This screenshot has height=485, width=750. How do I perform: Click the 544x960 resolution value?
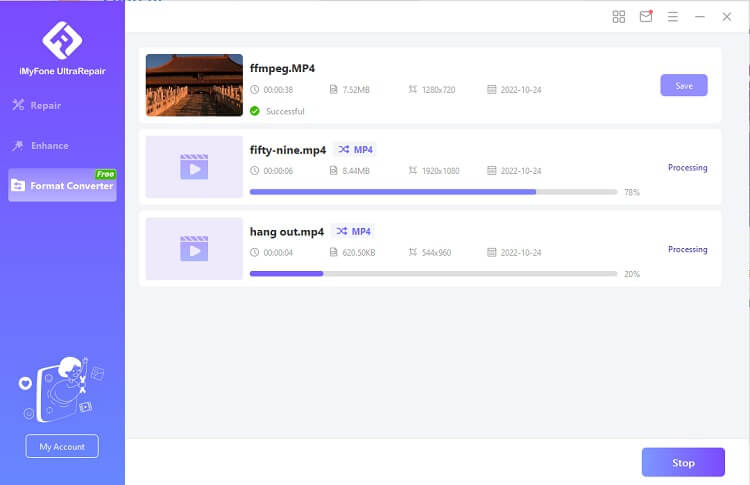pyautogui.click(x=436, y=253)
